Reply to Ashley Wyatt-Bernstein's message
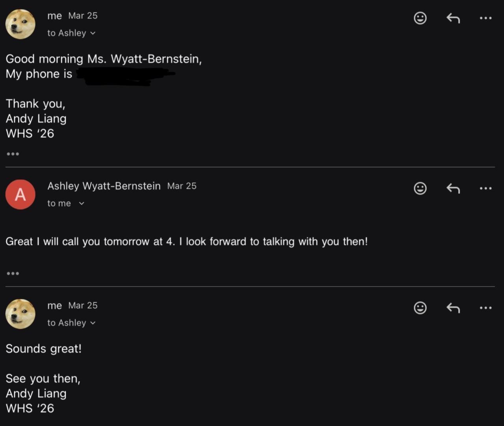Screen dimensions: 504x426 coord(453,189)
